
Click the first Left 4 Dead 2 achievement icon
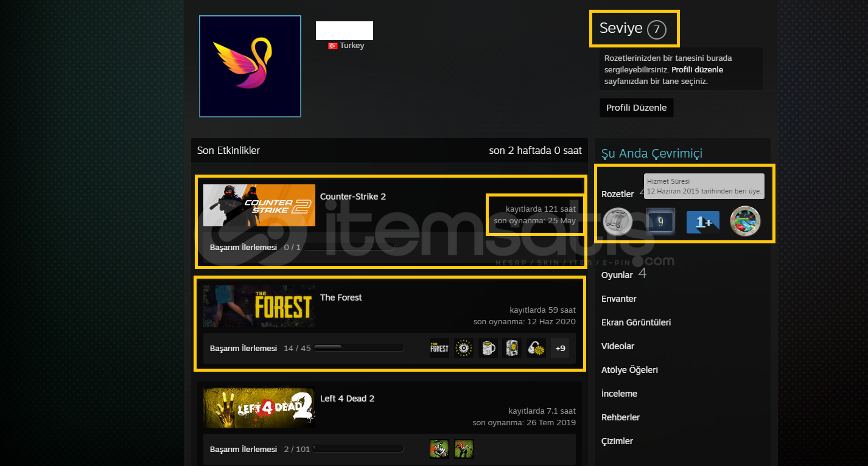(x=439, y=449)
